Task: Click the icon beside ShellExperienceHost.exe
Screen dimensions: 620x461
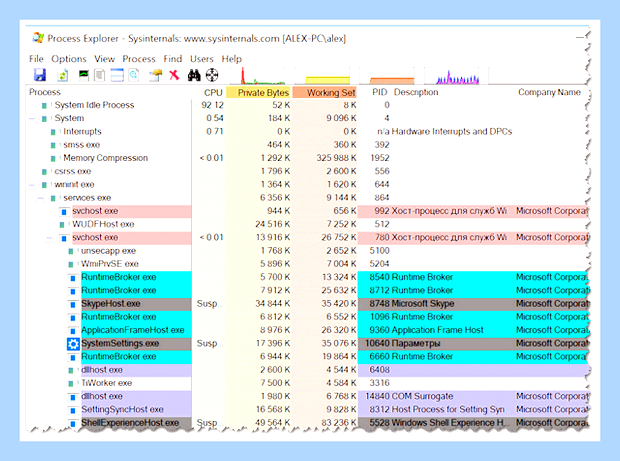Action: (x=73, y=423)
